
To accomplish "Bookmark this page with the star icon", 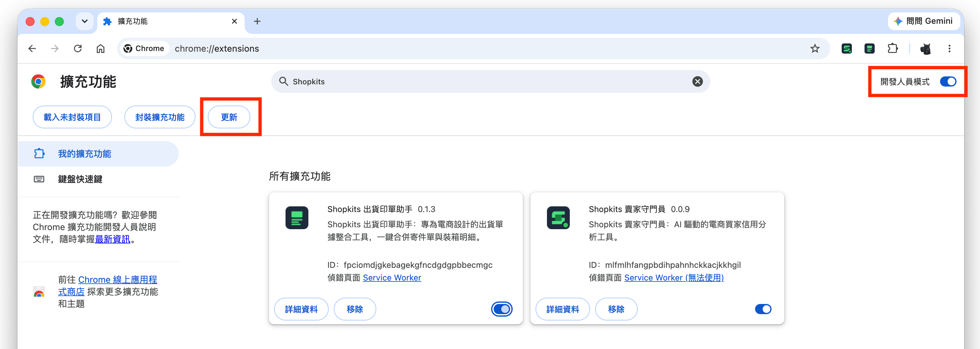I will point(814,49).
